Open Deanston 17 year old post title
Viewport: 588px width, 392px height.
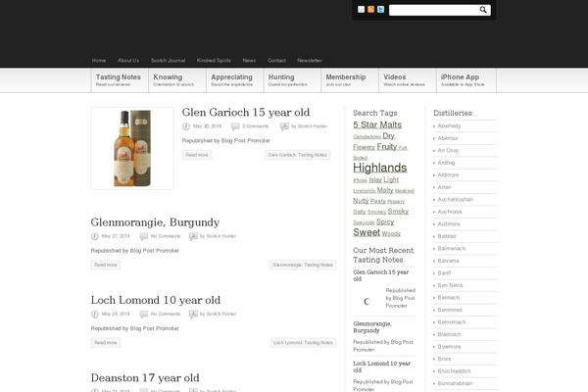tap(145, 377)
